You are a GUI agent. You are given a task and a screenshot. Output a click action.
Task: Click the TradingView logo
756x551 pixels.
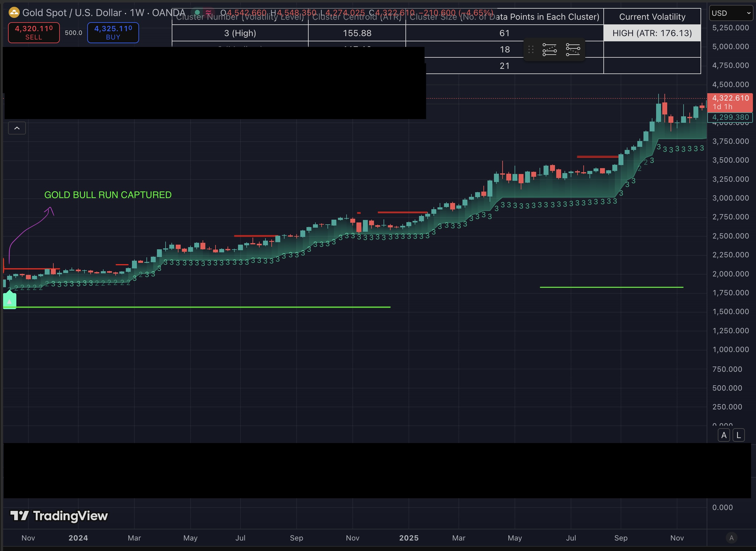(x=59, y=516)
